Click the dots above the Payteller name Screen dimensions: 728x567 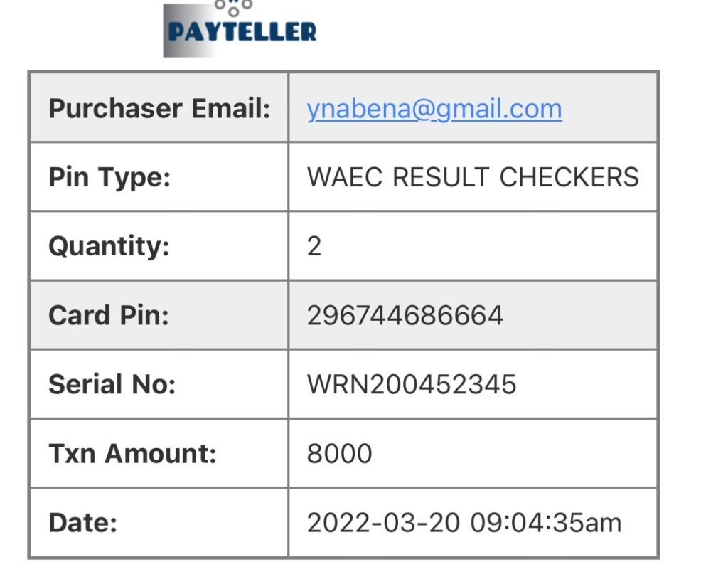(x=234, y=6)
